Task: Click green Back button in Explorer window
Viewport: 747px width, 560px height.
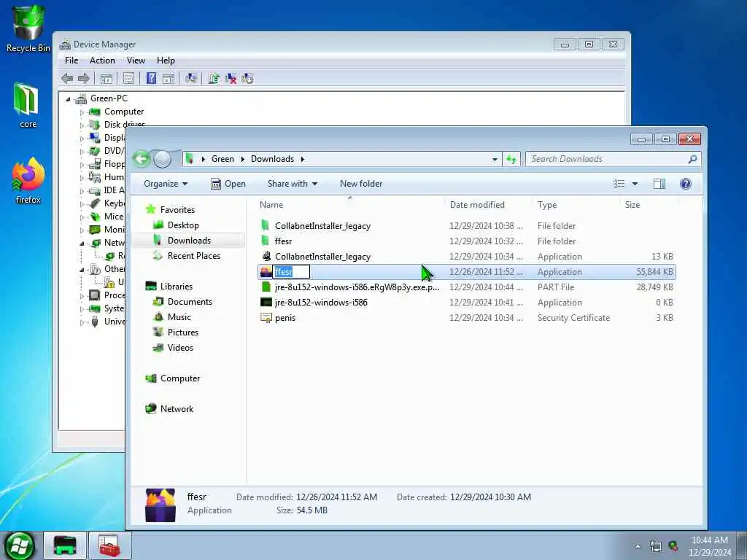Action: tap(142, 158)
